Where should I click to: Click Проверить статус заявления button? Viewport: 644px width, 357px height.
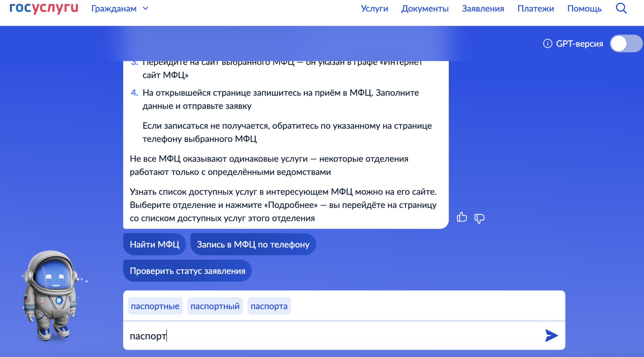tap(187, 271)
